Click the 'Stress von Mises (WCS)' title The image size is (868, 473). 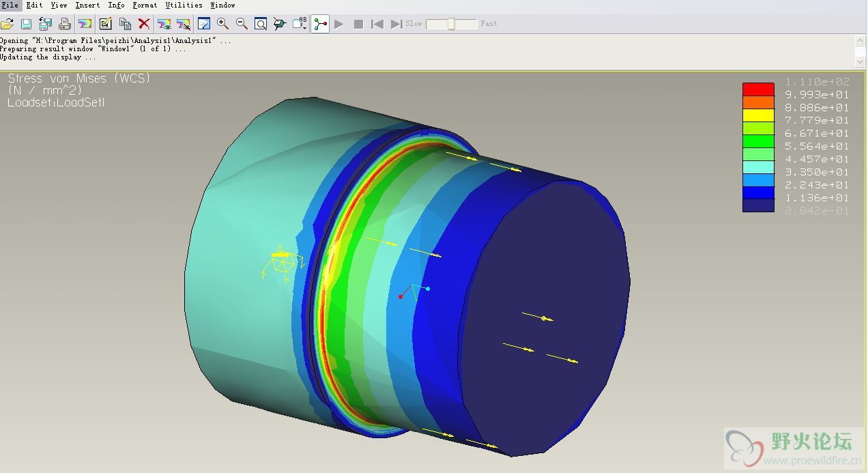pyautogui.click(x=79, y=78)
